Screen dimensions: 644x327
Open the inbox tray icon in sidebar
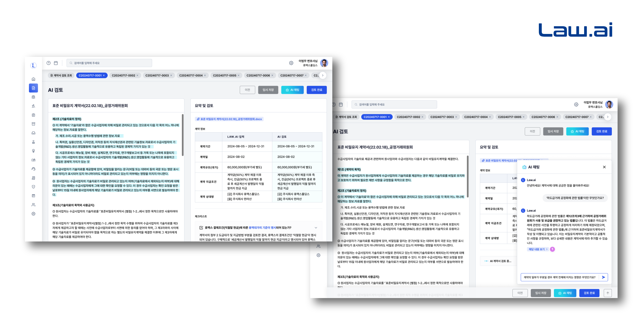click(33, 133)
